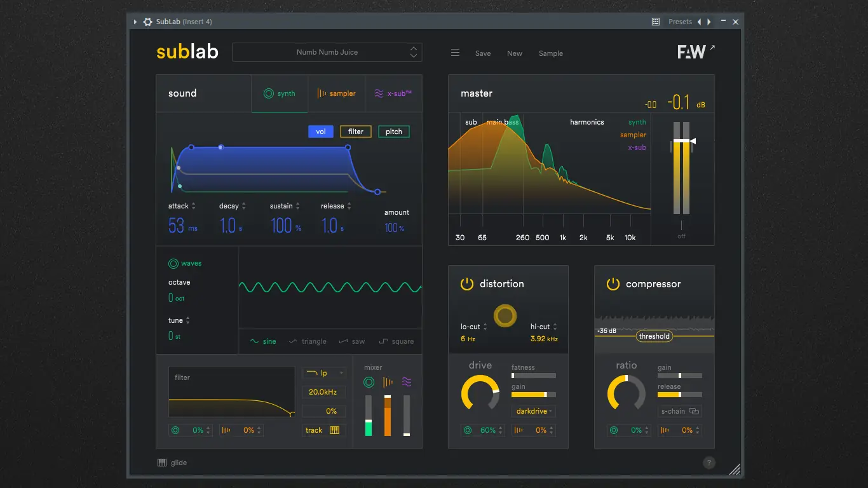Power on the compressor module
This screenshot has width=868, height=488.
[613, 284]
